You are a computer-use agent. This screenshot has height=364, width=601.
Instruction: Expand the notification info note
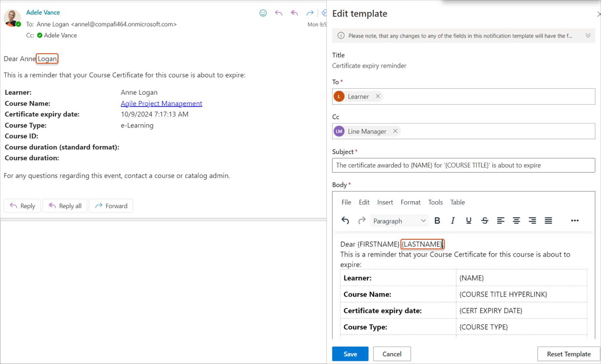tap(588, 35)
